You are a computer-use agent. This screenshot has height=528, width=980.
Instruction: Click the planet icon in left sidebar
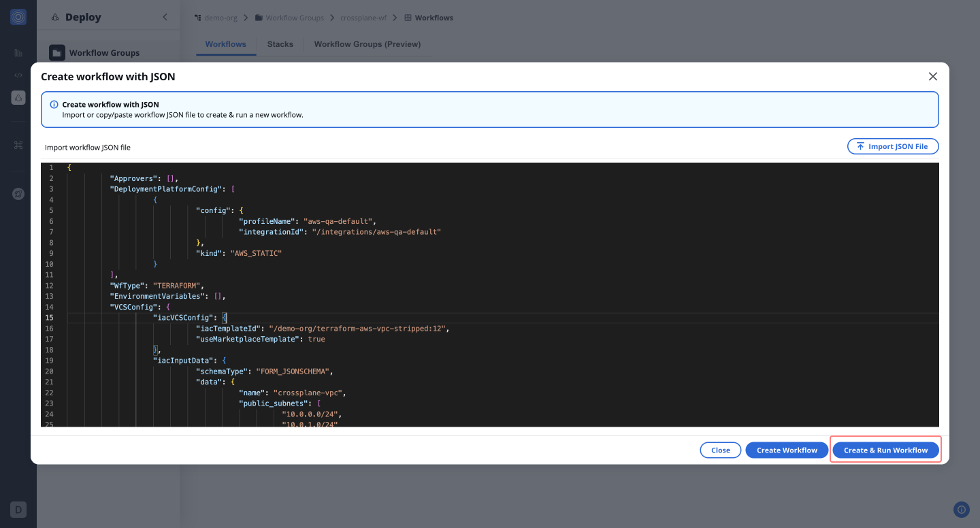coord(18,194)
